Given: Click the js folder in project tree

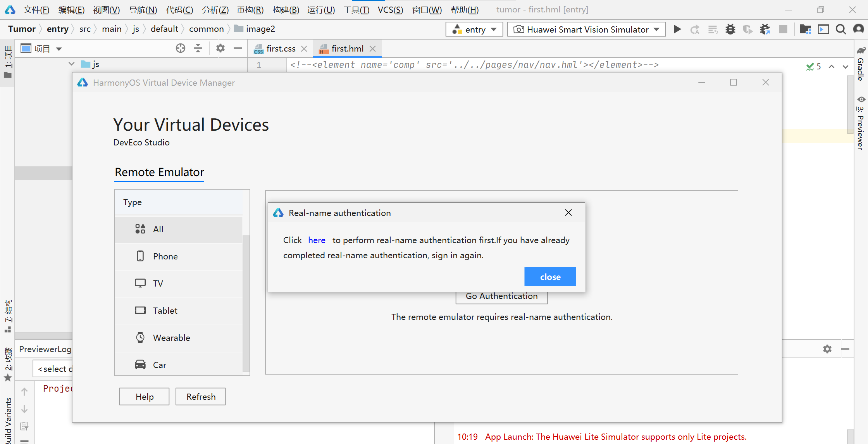Looking at the screenshot, I should tap(90, 64).
